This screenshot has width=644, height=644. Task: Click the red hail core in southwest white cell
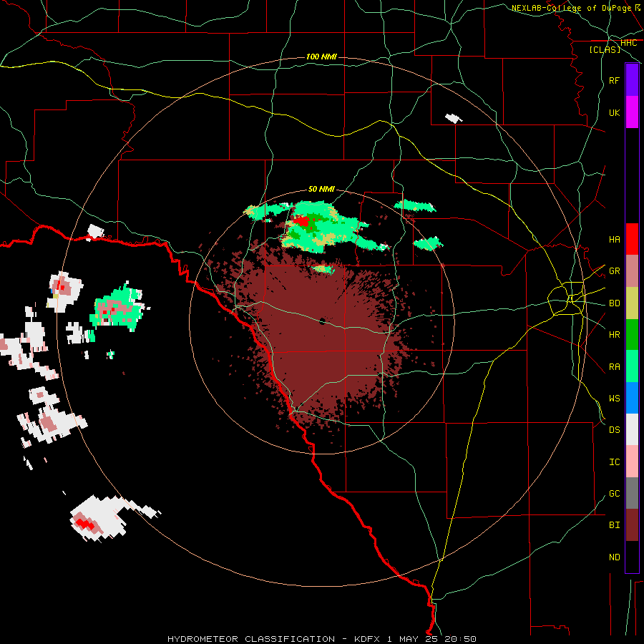[x=84, y=524]
